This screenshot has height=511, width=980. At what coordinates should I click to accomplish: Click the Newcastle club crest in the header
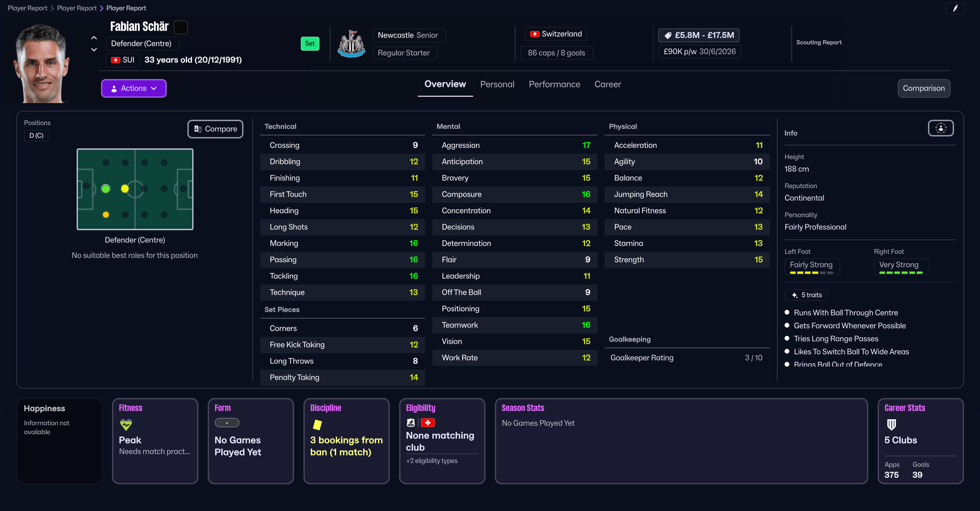351,43
